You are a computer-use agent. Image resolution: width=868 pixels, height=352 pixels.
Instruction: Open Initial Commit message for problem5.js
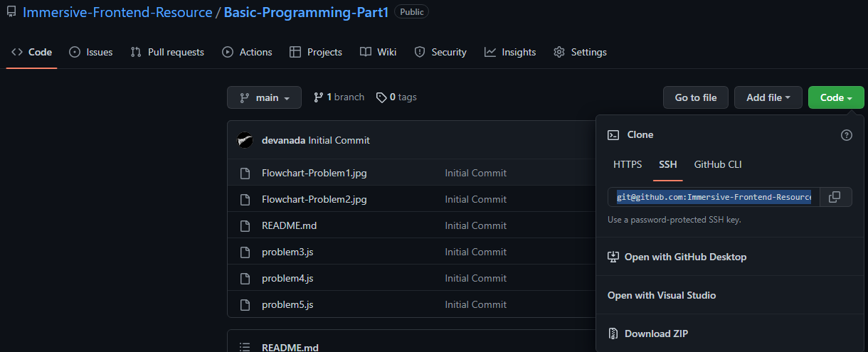(476, 304)
